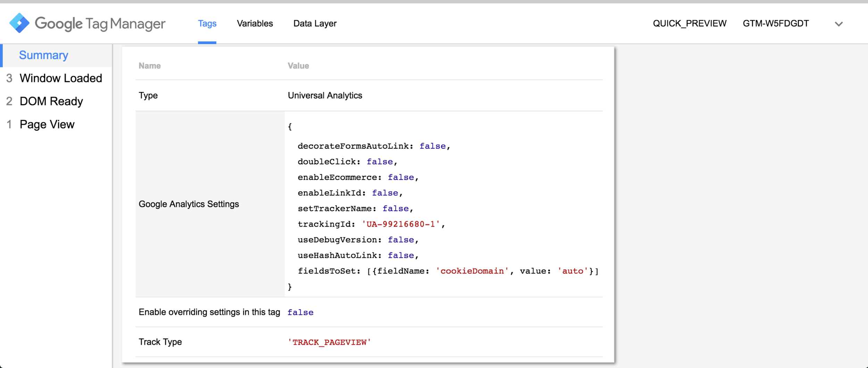Select the DOM Ready event
The height and width of the screenshot is (368, 868).
tap(51, 101)
